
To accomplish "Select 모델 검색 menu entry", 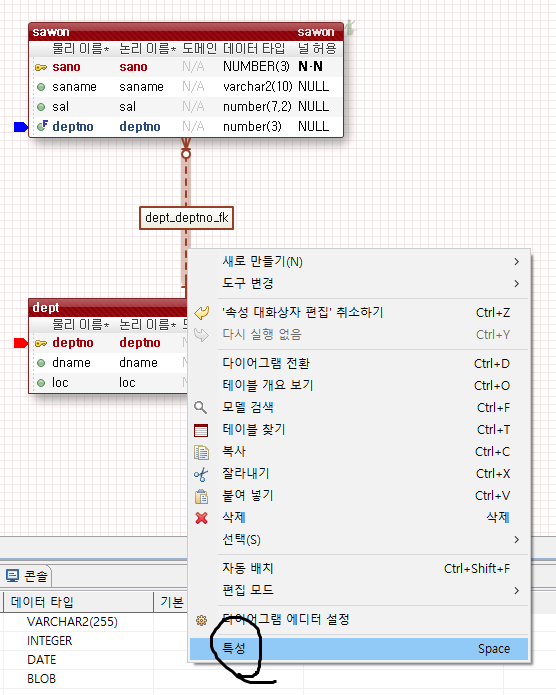I will pyautogui.click(x=359, y=407).
